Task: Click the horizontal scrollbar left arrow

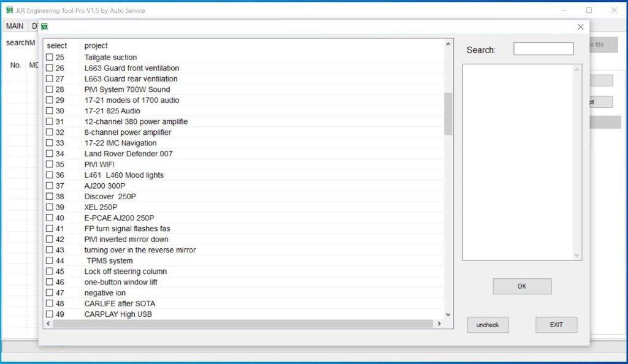Action: 48,324
